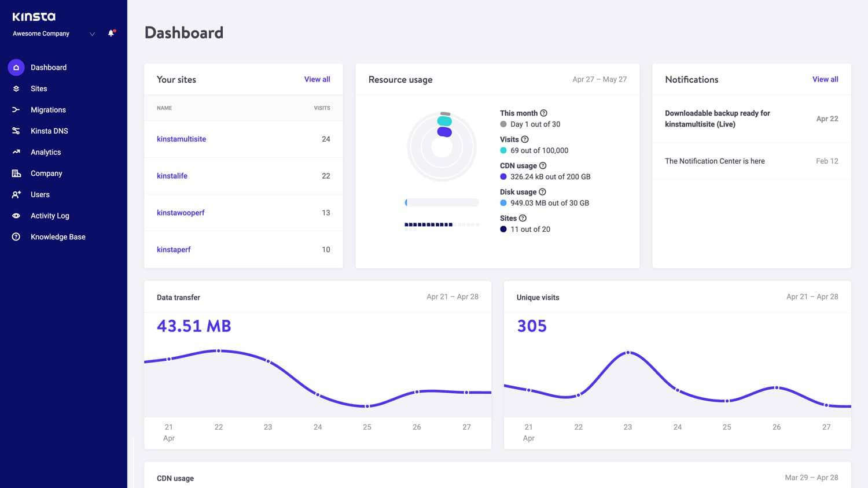The image size is (868, 488).
Task: Click the help icon beside Sites usage
Action: (523, 219)
